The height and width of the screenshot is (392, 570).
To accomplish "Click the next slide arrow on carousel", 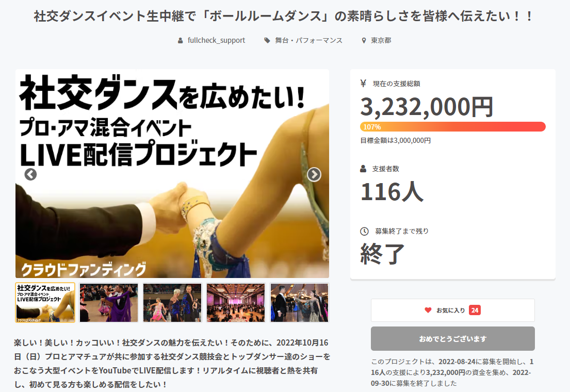I will (x=314, y=174).
